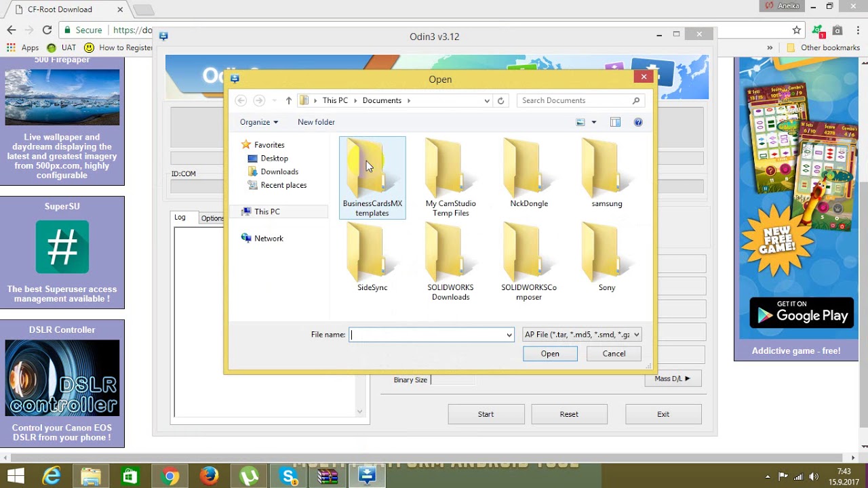Open the SideSync folder
This screenshot has width=868, height=488.
372,258
